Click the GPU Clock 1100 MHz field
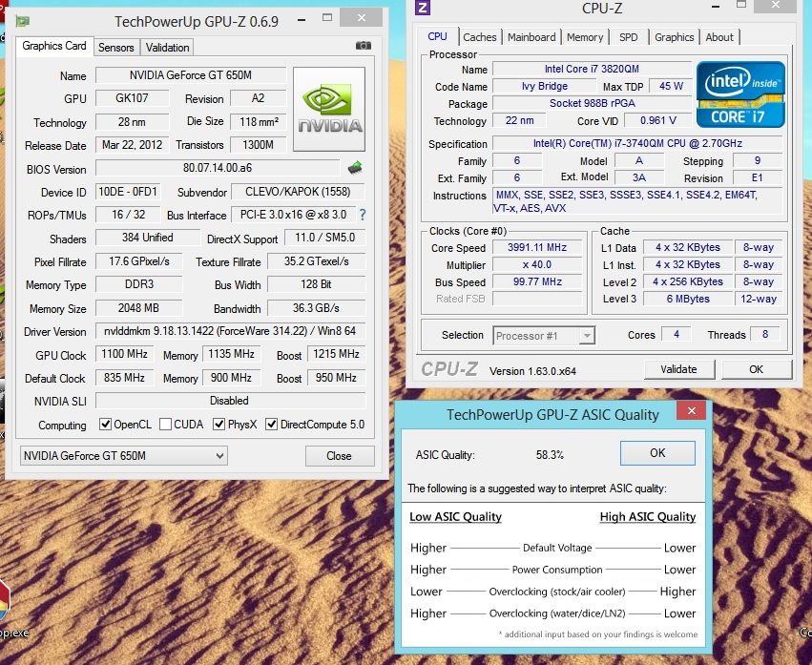Viewport: 812px width, 665px height. coord(124,354)
